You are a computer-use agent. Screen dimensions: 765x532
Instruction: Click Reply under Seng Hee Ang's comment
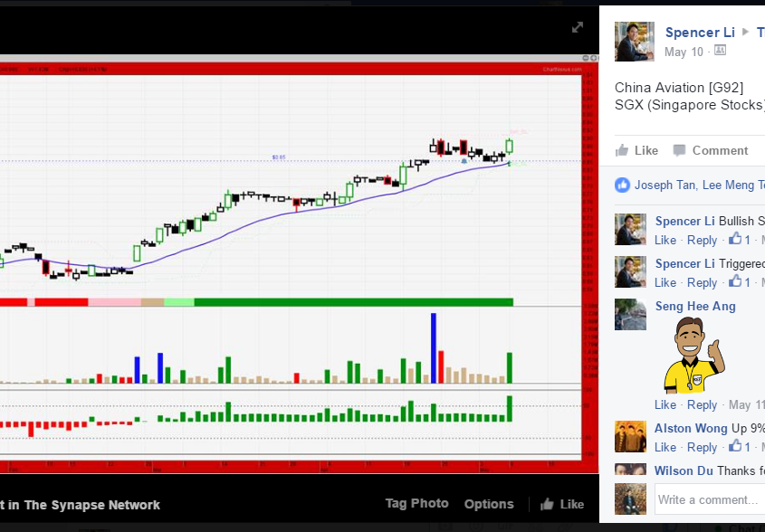702,404
